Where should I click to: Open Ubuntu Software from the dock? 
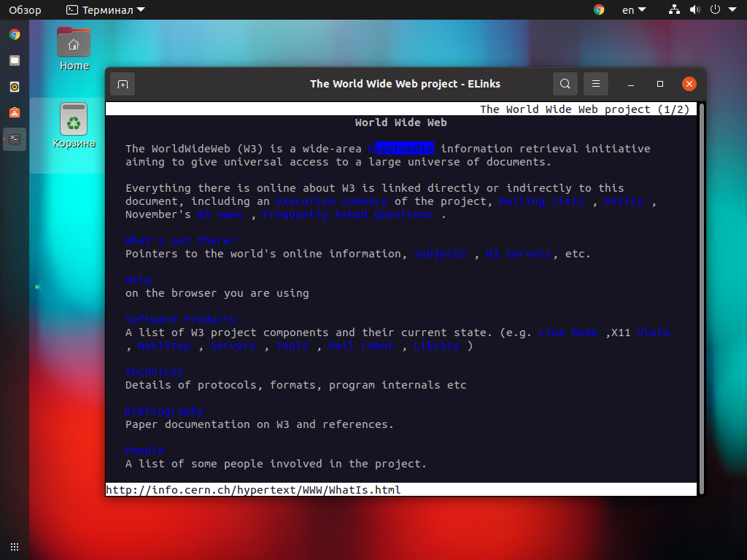coord(15,113)
